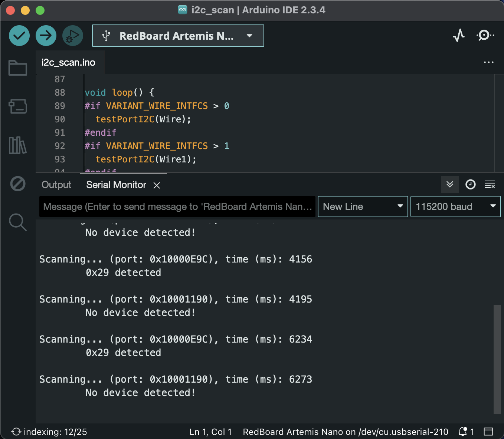The width and height of the screenshot is (504, 439).
Task: Click the indexing: 12/25 status text
Action: click(55, 432)
